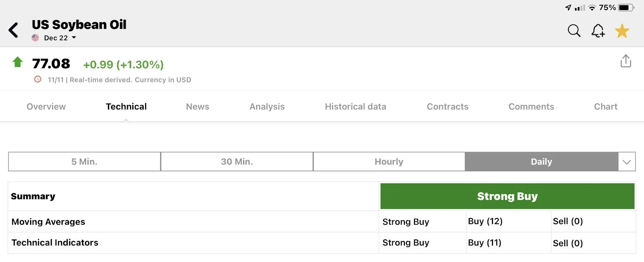Select the 30 Min. timeframe
The image size is (644, 262).
coord(237,162)
